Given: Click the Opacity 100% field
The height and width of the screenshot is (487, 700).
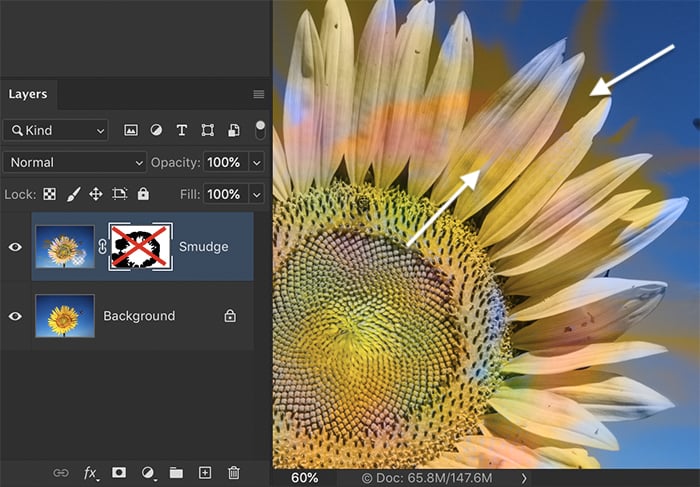Looking at the screenshot, I should [x=225, y=162].
